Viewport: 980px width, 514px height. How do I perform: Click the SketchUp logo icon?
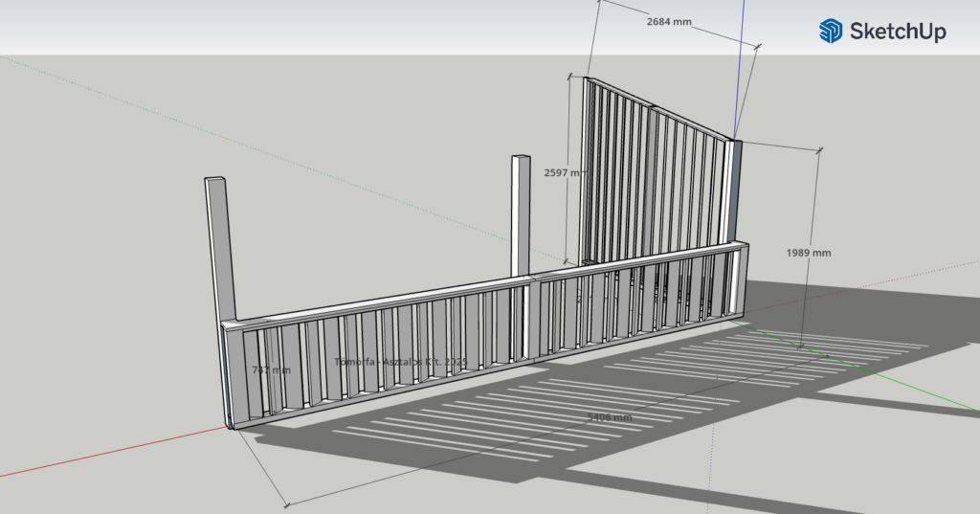(x=830, y=31)
